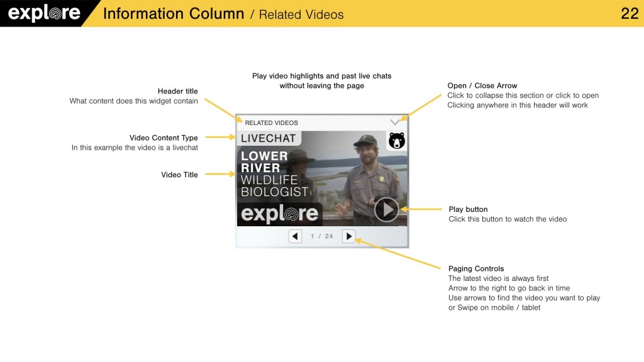Select the Information Column heading
The image size is (644, 362).
pos(173,13)
